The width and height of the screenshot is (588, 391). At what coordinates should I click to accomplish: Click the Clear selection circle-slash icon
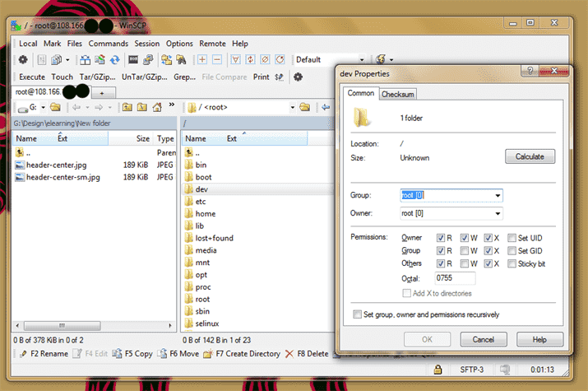(265, 59)
